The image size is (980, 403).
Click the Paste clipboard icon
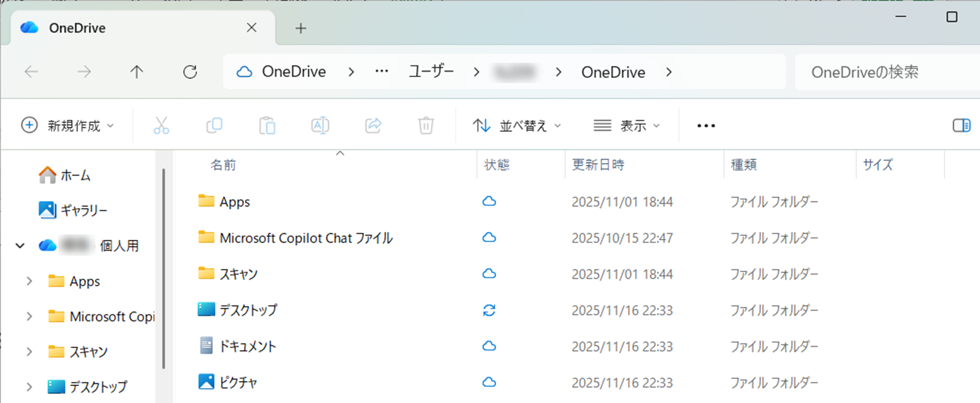tap(267, 125)
